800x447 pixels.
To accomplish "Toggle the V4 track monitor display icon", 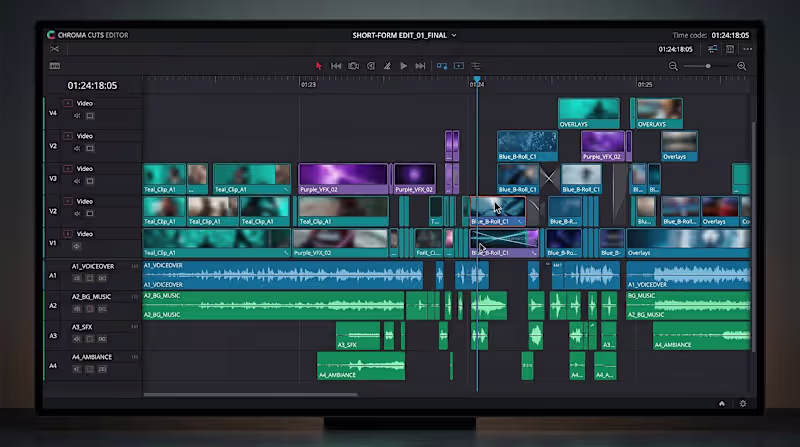I will [90, 116].
